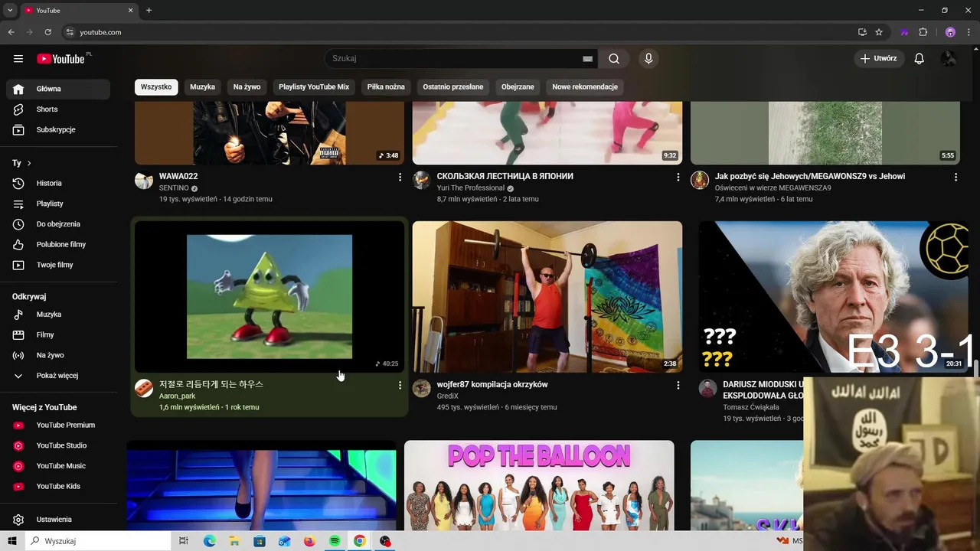Start voice search with microphone icon
This screenshot has height=551, width=980.
tap(648, 59)
